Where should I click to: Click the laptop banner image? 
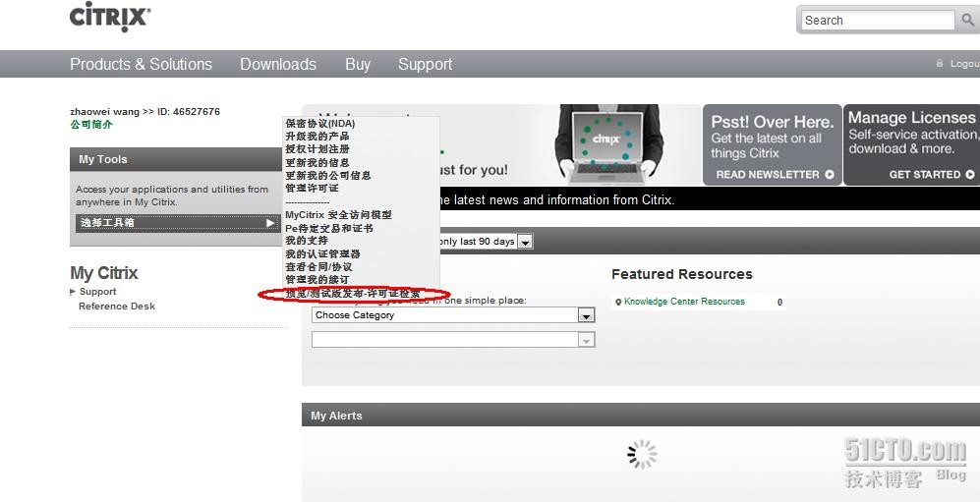point(605,144)
